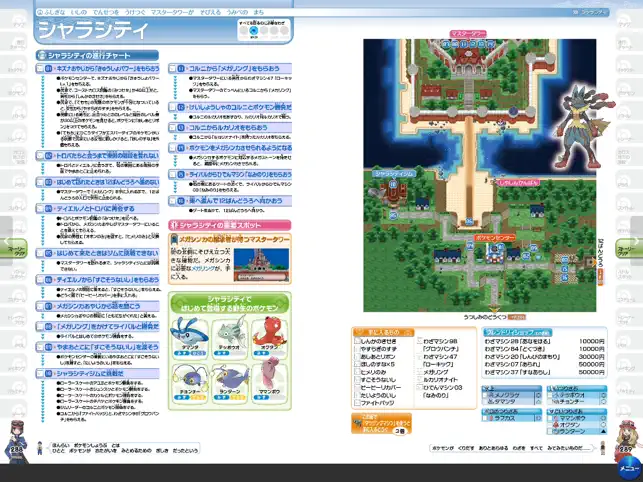Tick the メガリング item checkbox
The image size is (643, 482).
click(420, 372)
